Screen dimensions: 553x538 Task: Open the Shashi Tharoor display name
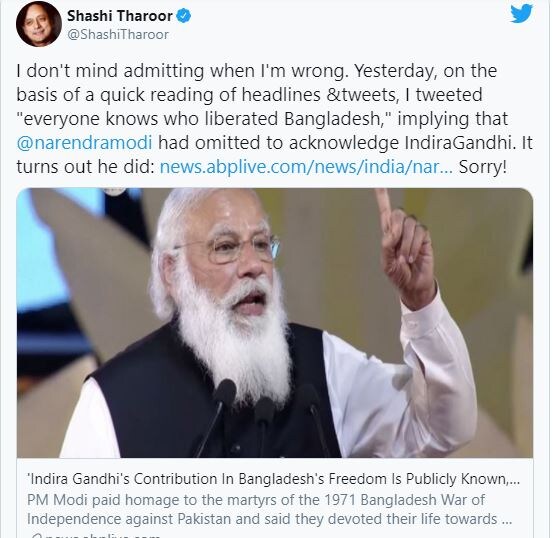[120, 16]
